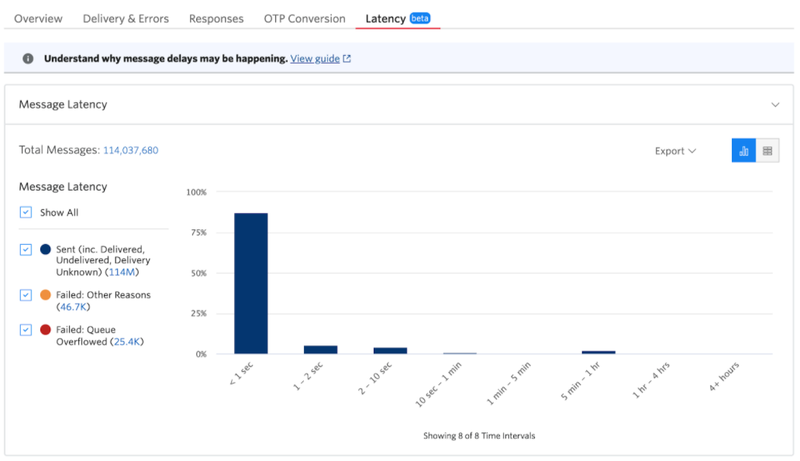The image size is (800, 461).
Task: Click the info circle icon in banner
Action: point(28,59)
